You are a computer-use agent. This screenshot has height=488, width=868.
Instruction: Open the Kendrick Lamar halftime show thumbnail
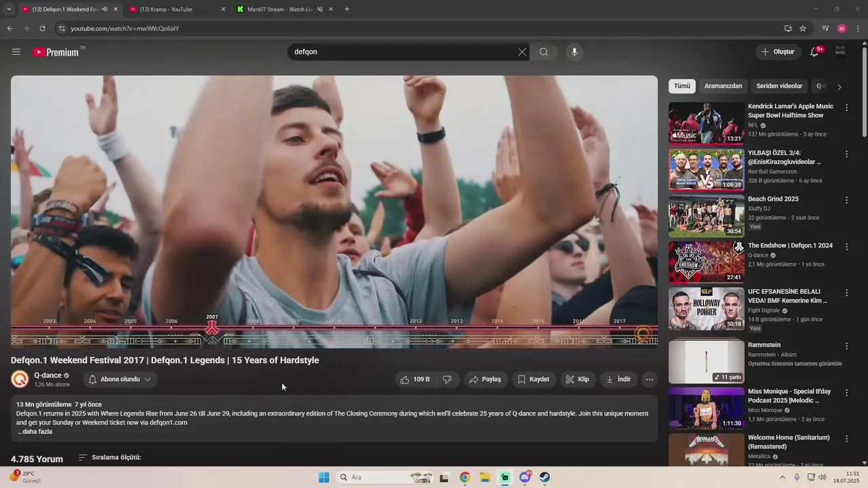coord(706,123)
